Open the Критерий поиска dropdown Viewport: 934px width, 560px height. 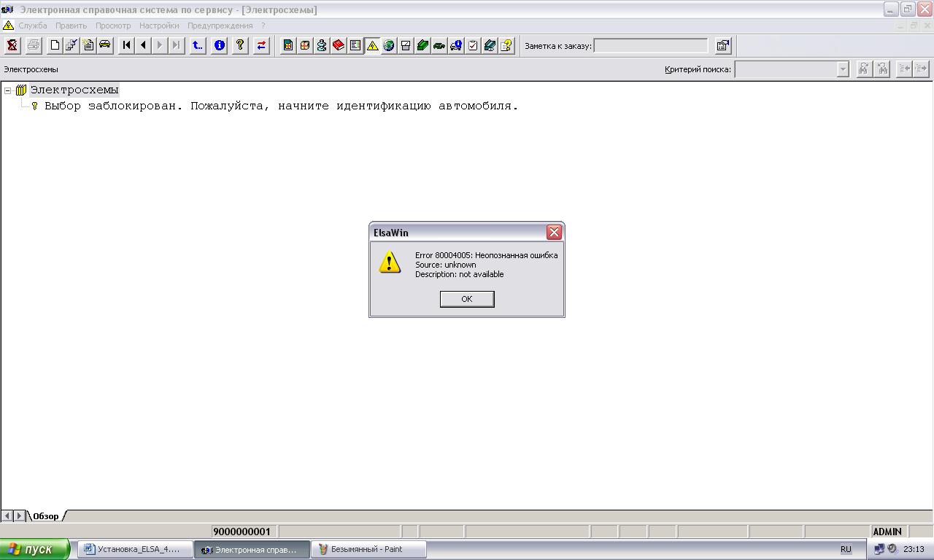(843, 69)
